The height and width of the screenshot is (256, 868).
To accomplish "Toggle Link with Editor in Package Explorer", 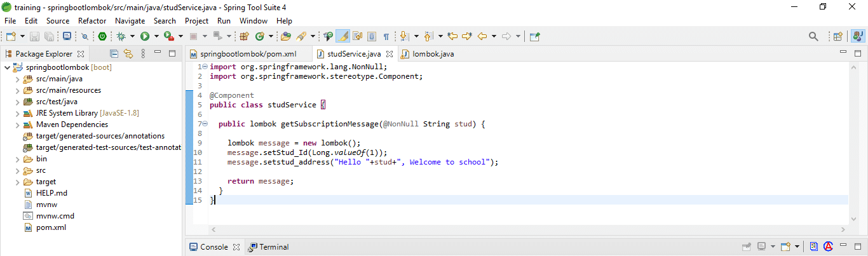I will pyautogui.click(x=128, y=53).
